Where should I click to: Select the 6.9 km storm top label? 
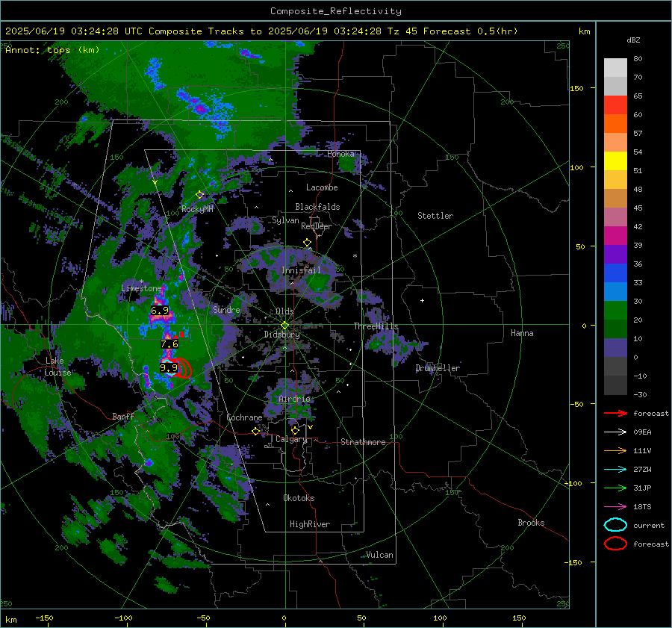click(x=160, y=311)
